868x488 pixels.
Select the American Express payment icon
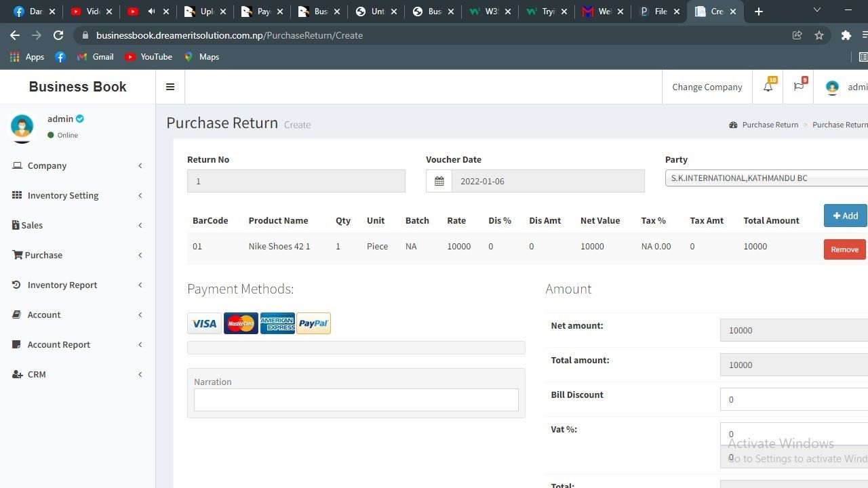(x=277, y=323)
